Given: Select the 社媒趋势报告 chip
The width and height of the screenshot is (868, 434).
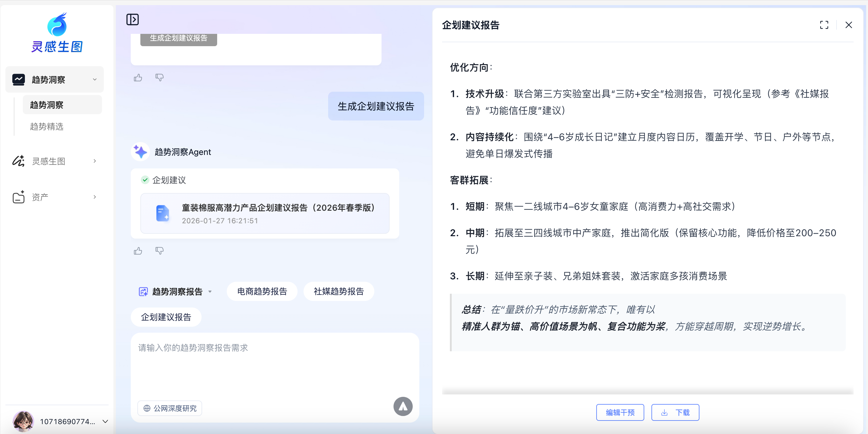Looking at the screenshot, I should tap(339, 291).
